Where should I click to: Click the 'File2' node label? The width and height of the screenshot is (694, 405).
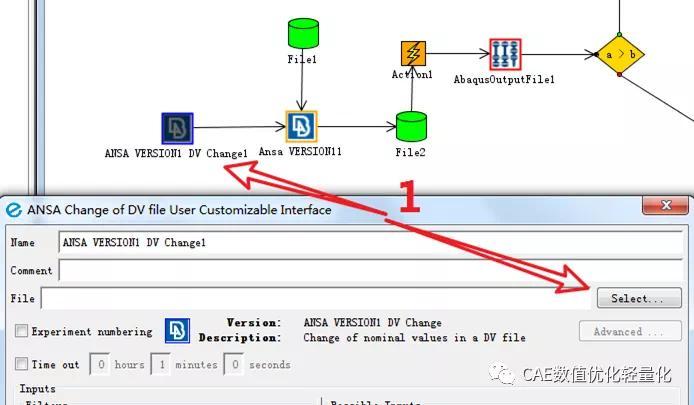pos(410,152)
